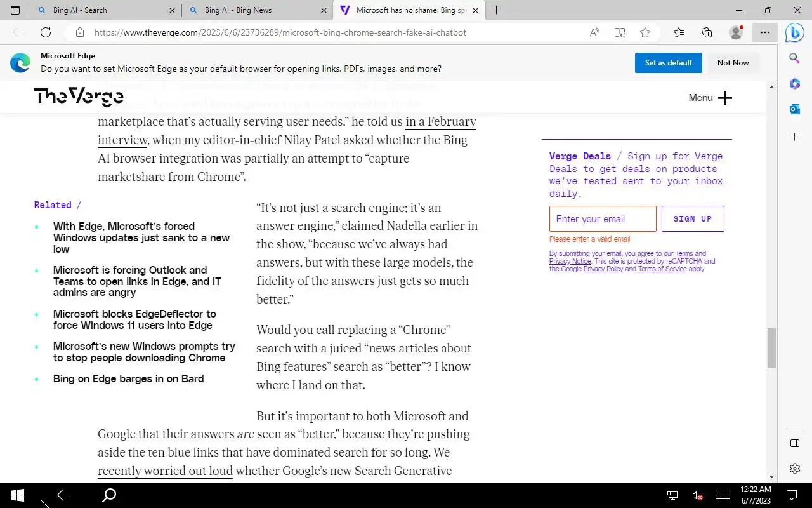This screenshot has height=508, width=812.
Task: Open Collections icon
Action: (x=707, y=32)
